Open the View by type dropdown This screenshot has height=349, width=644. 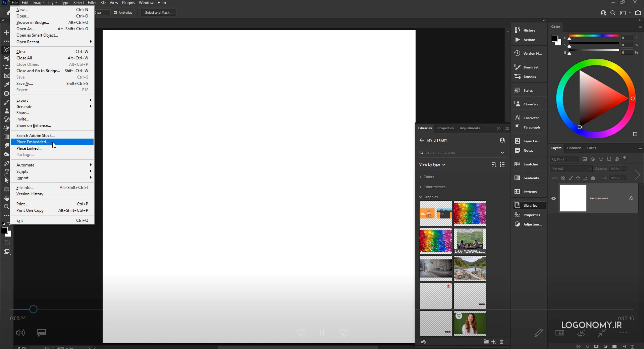(432, 165)
